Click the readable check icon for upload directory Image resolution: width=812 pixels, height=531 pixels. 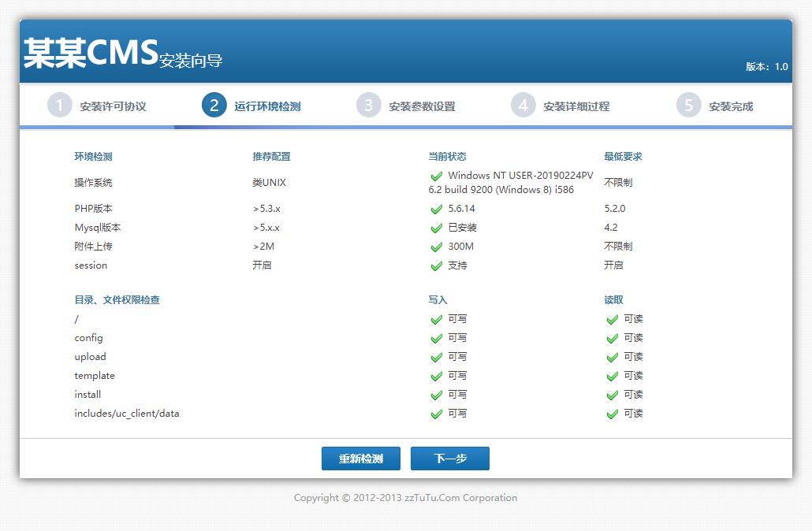612,358
